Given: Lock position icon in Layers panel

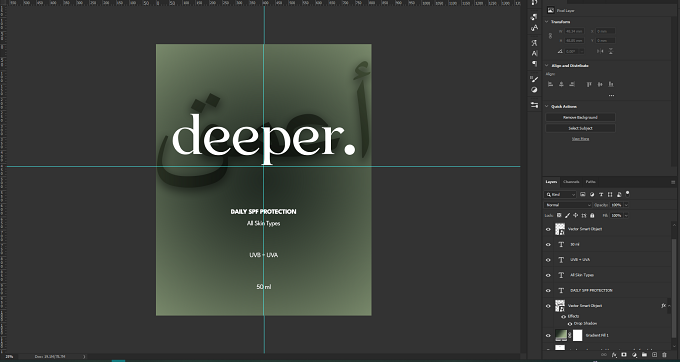Looking at the screenshot, I should (575, 215).
